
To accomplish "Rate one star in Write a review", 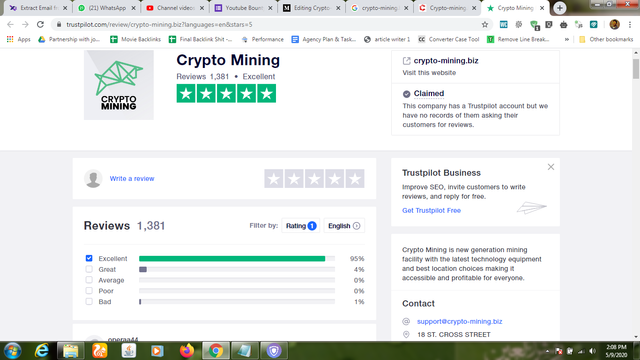I will point(273,179).
